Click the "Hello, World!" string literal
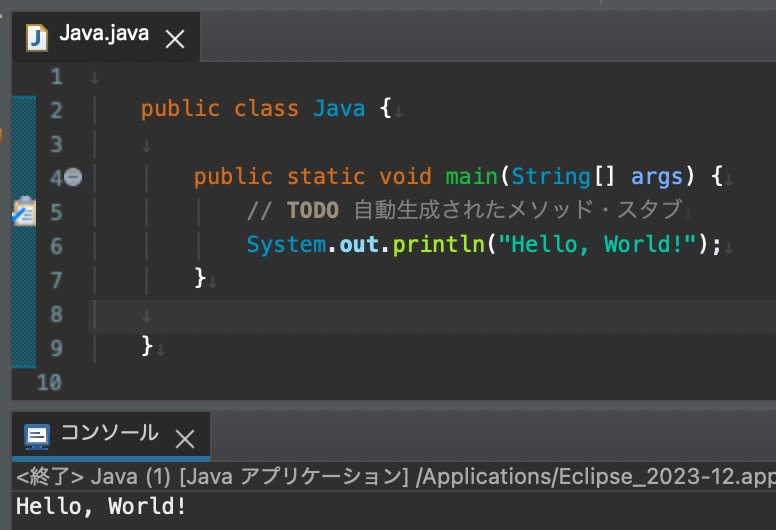 [597, 244]
